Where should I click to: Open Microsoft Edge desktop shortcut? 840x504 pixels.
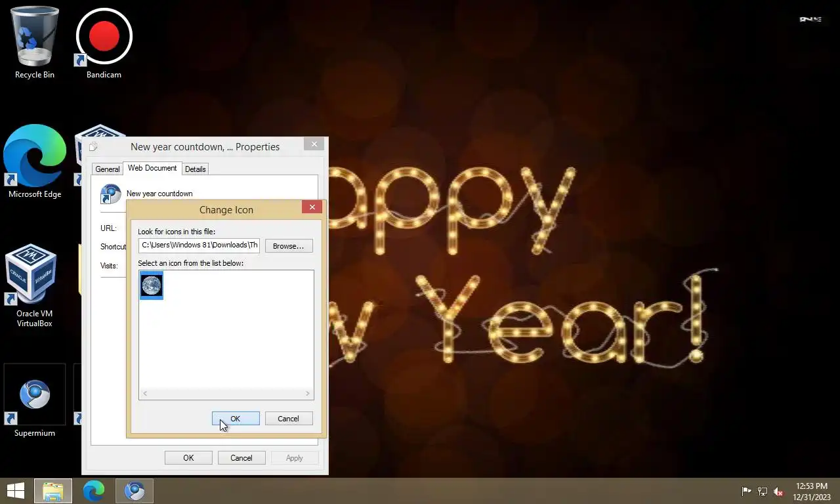tap(34, 161)
